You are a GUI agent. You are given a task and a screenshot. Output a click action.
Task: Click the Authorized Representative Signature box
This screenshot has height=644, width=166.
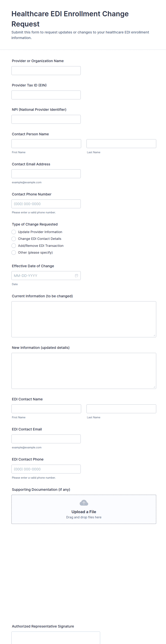point(56,638)
